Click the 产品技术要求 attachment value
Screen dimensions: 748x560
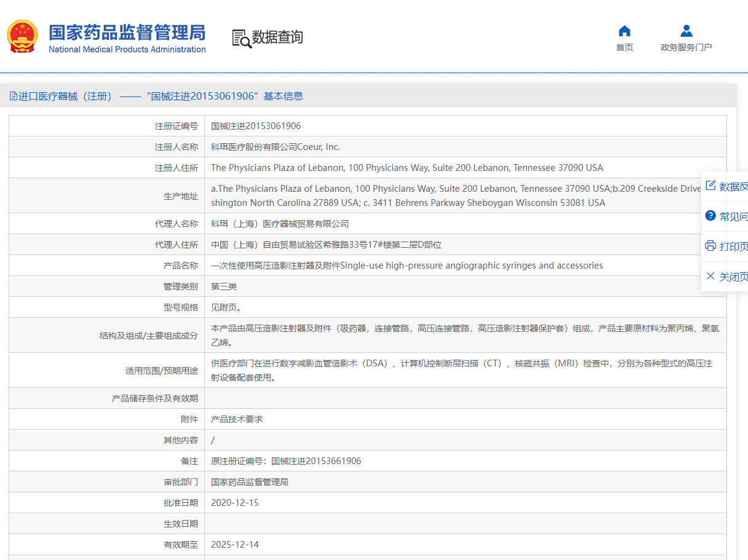point(237,419)
